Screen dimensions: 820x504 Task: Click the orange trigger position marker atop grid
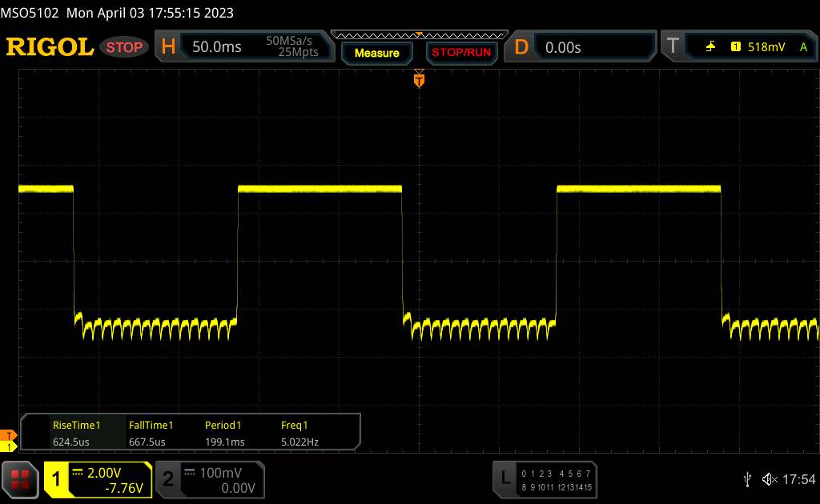[x=419, y=78]
